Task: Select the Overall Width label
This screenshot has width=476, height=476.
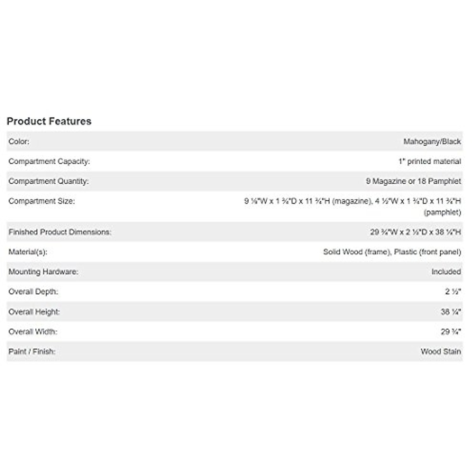Action: (x=33, y=332)
